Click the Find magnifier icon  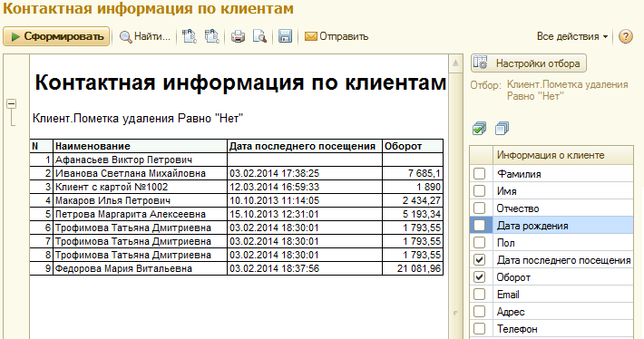126,37
